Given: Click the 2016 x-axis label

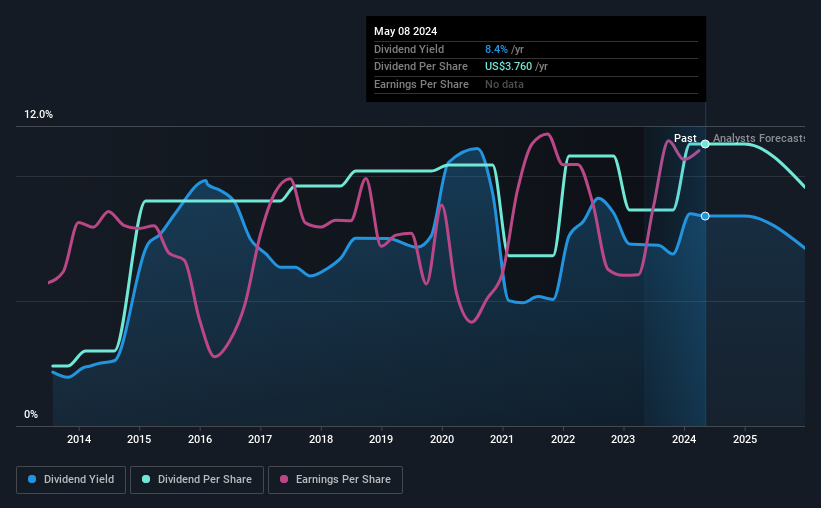Looking at the screenshot, I should (200, 439).
